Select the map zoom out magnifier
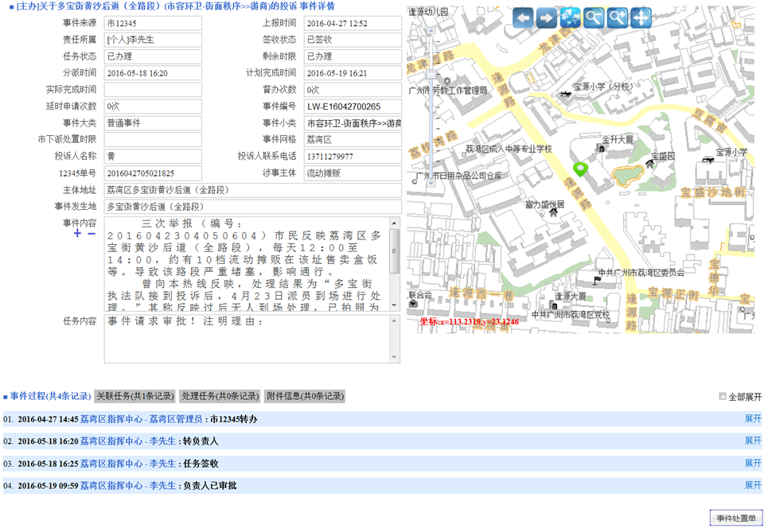The image size is (768, 532). click(x=594, y=17)
